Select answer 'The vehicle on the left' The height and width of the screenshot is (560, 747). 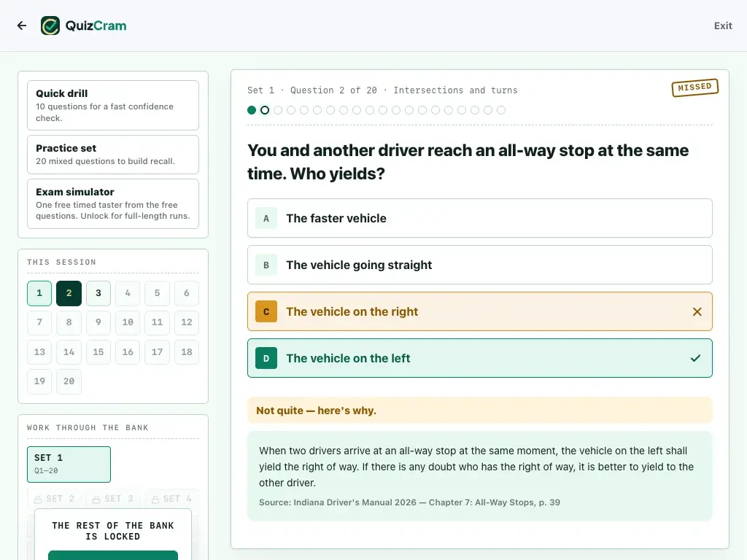click(480, 358)
